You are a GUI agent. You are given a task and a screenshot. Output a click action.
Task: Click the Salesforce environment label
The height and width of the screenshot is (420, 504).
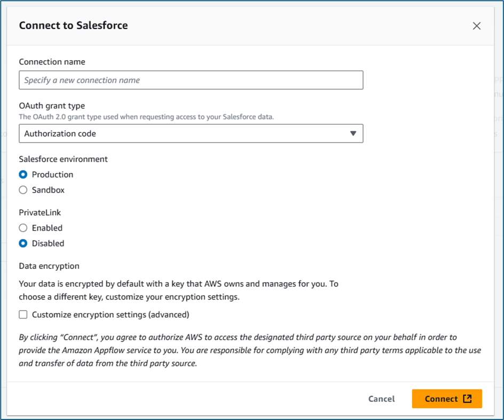pyautogui.click(x=64, y=159)
